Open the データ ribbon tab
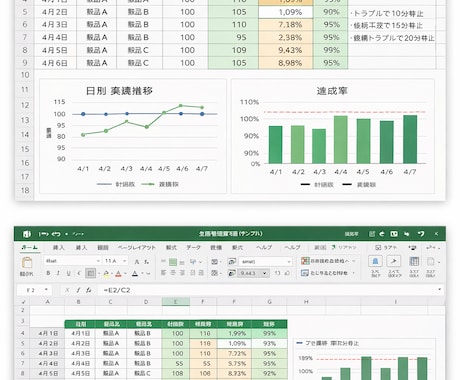This screenshot has height=380, width=460. (194, 247)
